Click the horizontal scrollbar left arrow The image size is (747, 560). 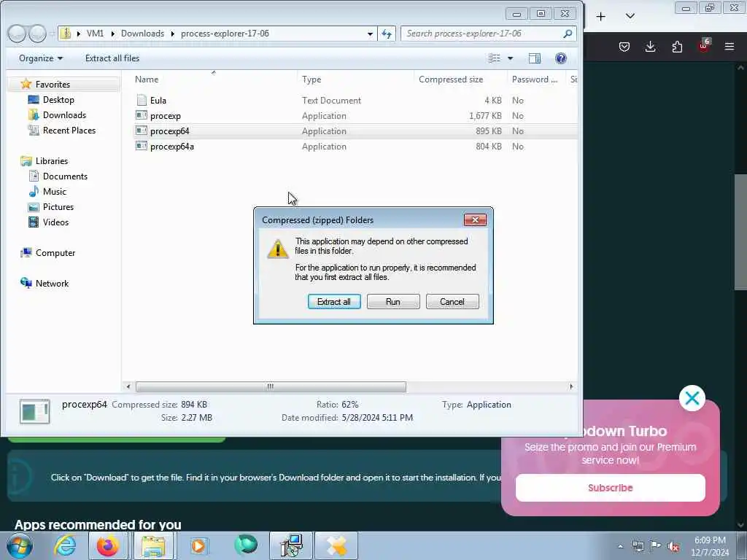click(128, 386)
